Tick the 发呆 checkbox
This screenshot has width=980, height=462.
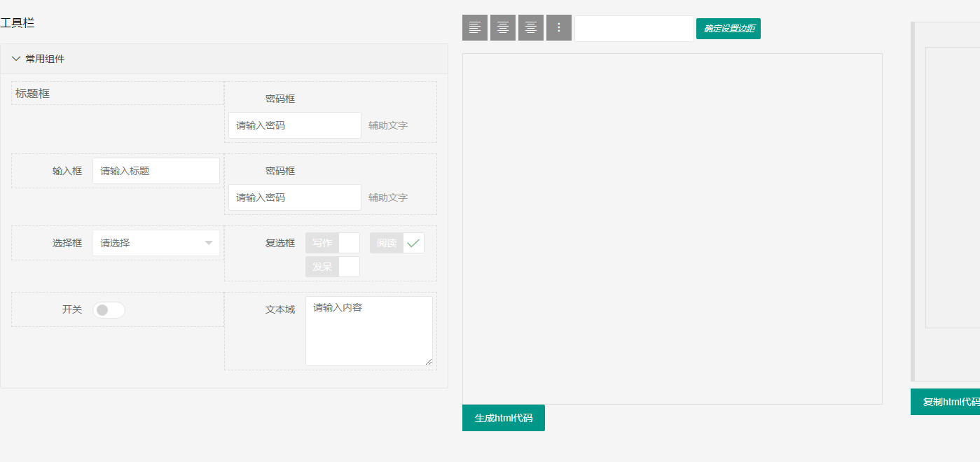333,267
